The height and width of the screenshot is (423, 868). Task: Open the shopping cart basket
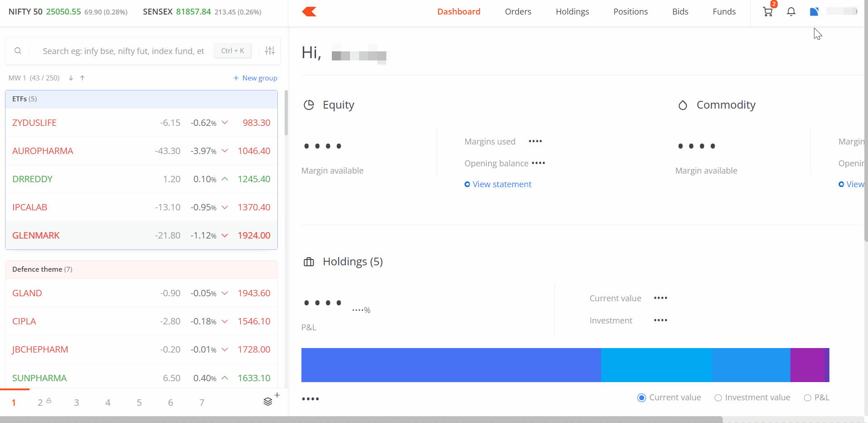[x=768, y=12]
